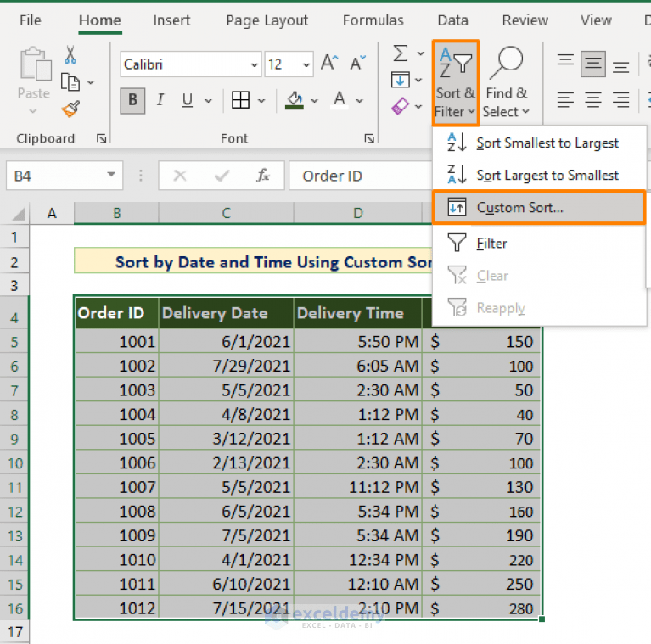Decrease font size with the smaller A icon

[x=357, y=63]
